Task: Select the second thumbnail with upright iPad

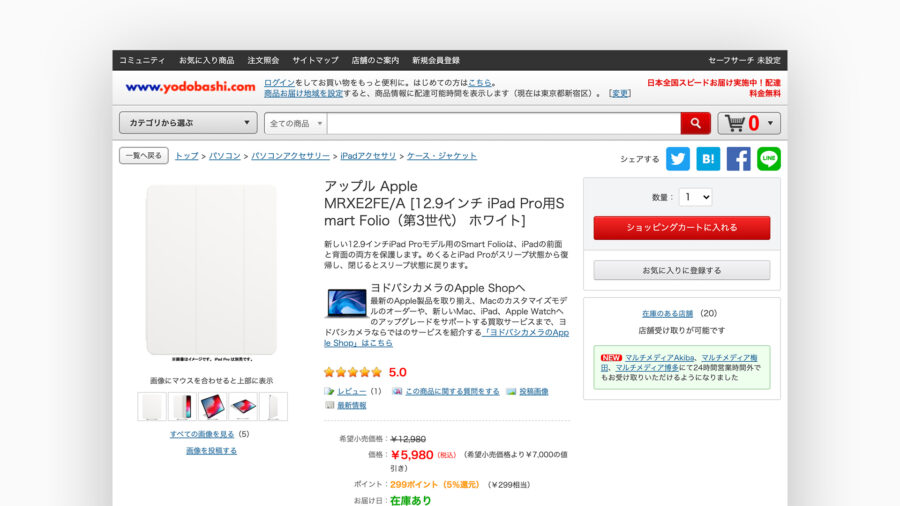Action: (183, 407)
